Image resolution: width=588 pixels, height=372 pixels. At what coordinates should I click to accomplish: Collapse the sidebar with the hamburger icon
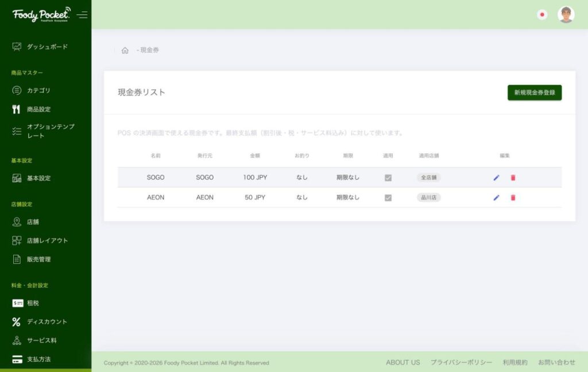click(82, 14)
